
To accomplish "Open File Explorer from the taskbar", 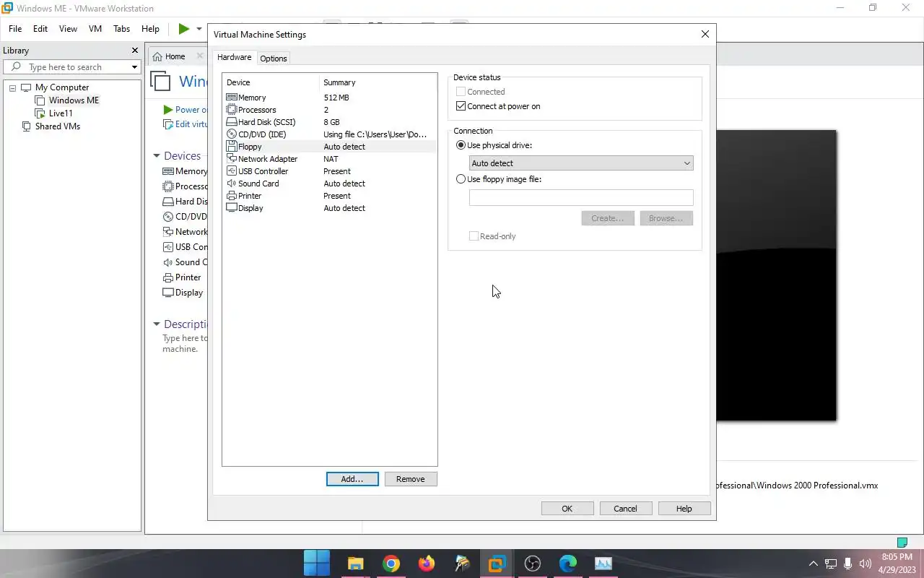I will click(355, 563).
